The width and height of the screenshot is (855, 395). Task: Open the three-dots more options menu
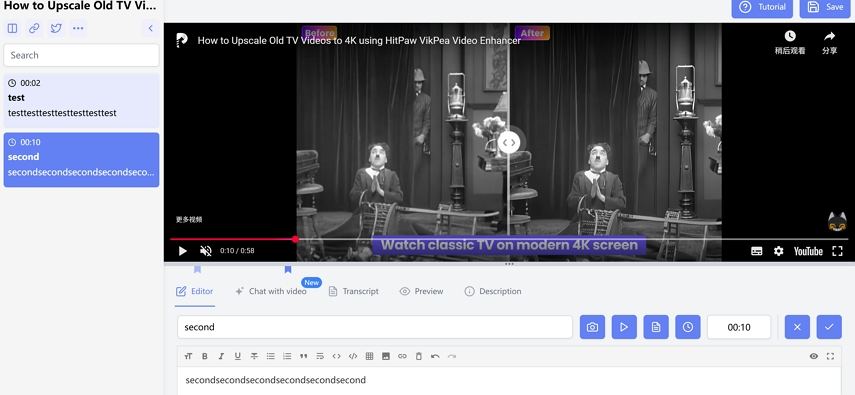point(78,28)
